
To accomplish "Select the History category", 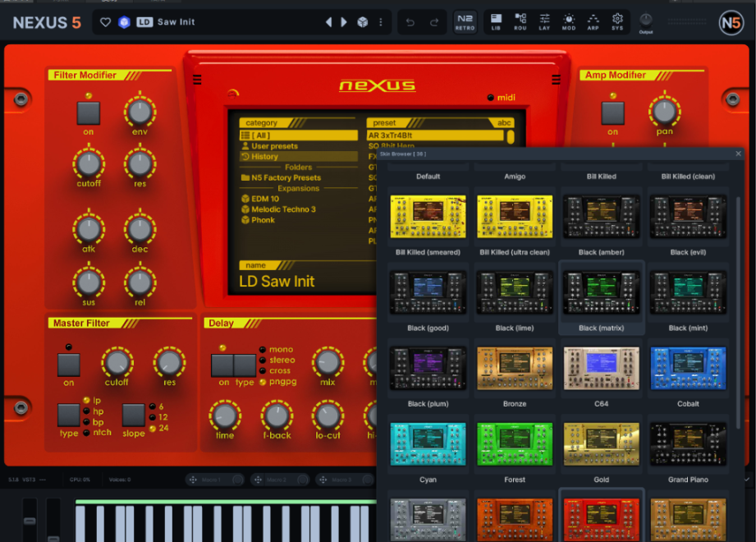I will 264,157.
